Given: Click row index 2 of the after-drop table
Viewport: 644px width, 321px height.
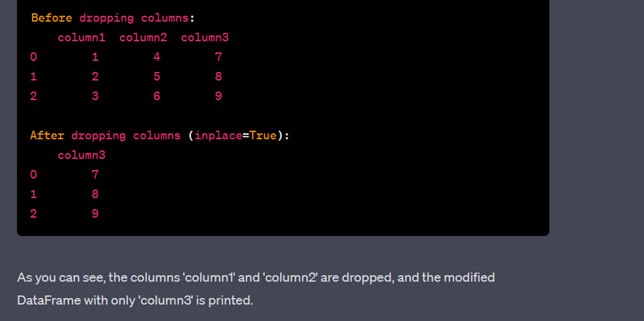Looking at the screenshot, I should [x=34, y=214].
